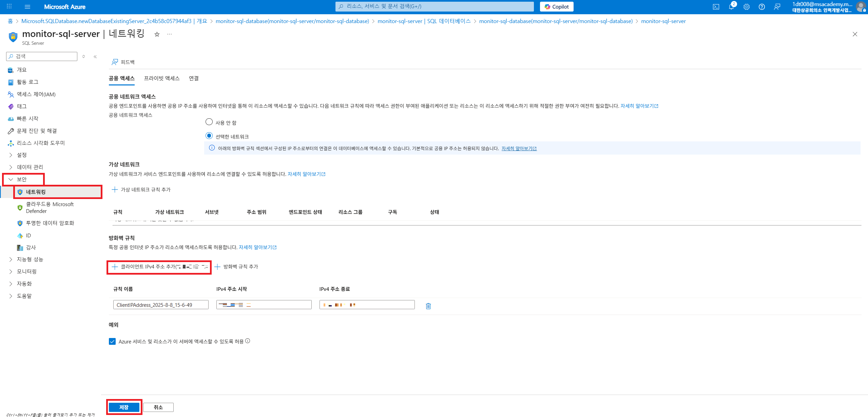Collapse the left sidebar menu
Screen dimensions: 868x417
(x=95, y=57)
